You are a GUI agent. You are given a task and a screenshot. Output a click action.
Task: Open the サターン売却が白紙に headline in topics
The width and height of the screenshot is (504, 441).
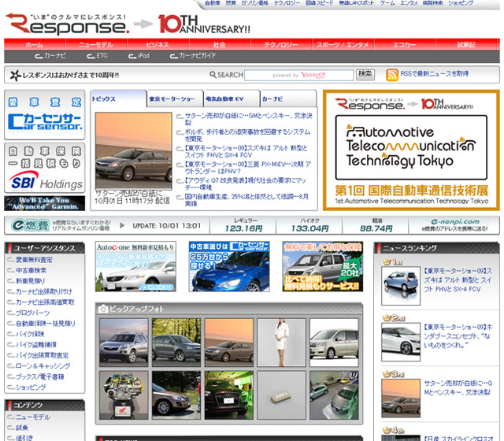(x=249, y=119)
